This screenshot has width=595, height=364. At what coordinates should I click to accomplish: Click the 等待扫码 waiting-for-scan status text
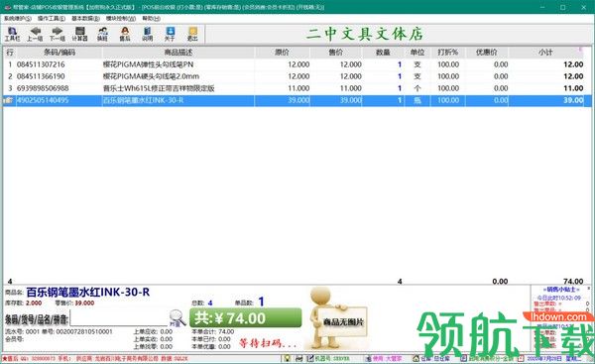(268, 343)
